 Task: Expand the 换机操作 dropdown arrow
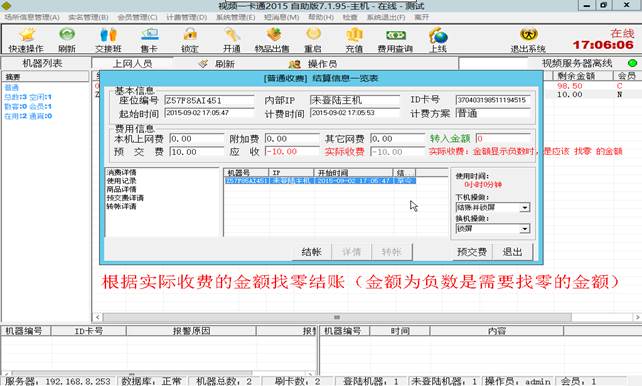pos(524,229)
